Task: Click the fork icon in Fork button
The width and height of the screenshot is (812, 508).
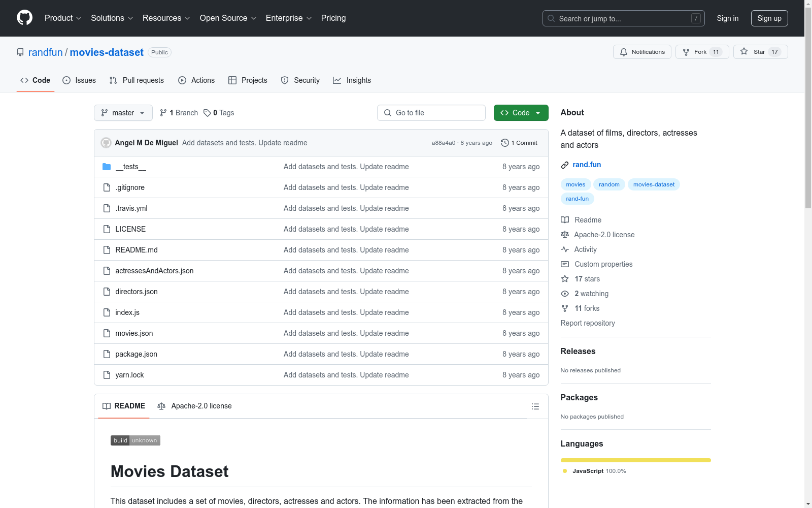Action: pos(686,52)
